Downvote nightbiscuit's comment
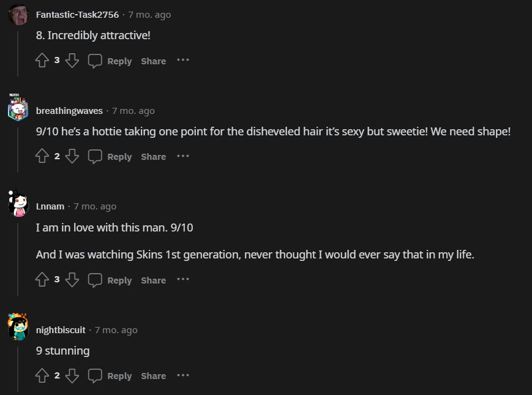This screenshot has width=532, height=395. [x=72, y=375]
